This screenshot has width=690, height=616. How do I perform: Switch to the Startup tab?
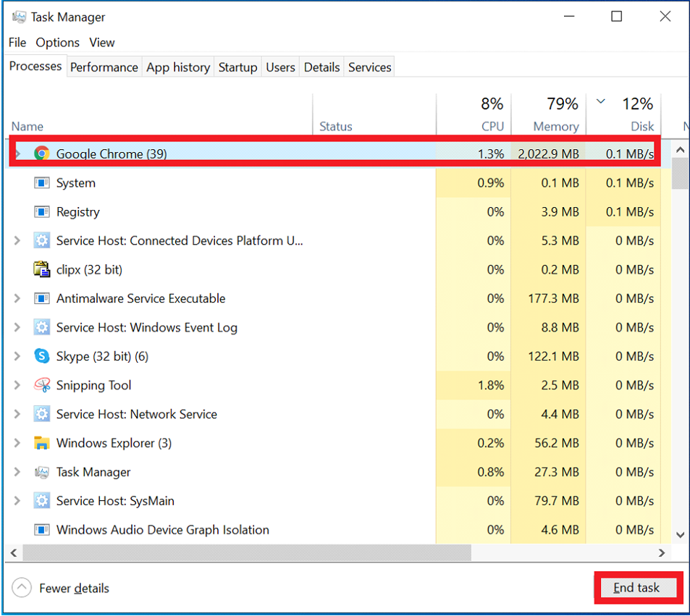tap(237, 67)
